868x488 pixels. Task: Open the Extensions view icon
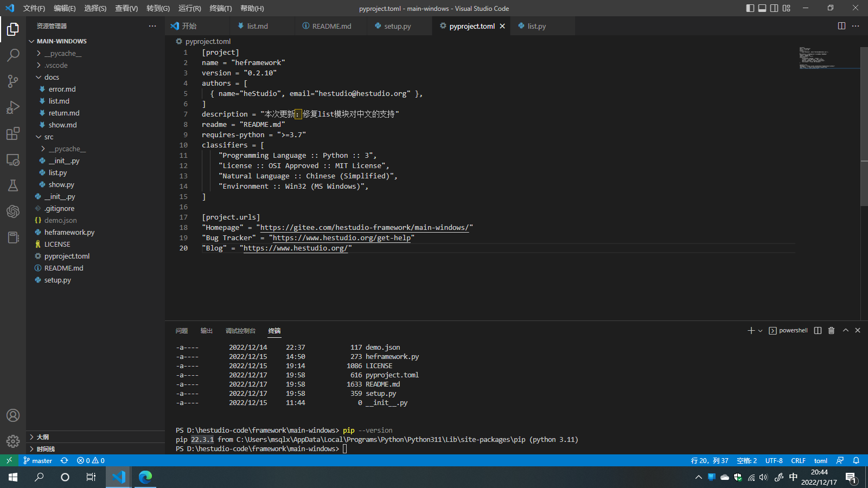click(x=13, y=133)
